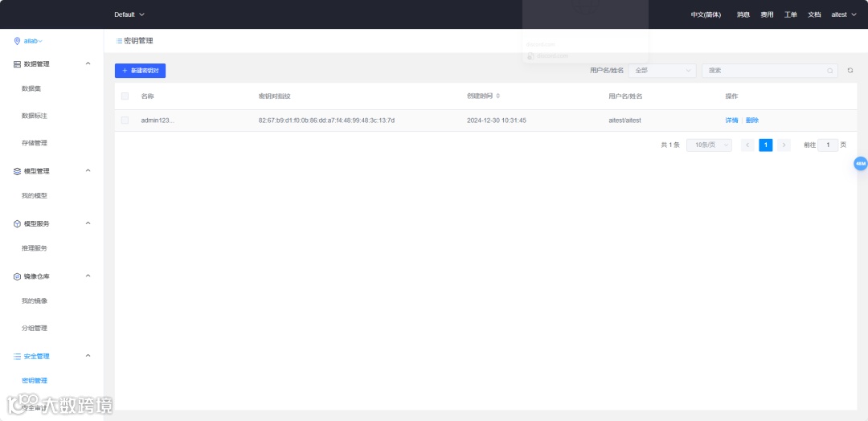Open the Default workspace dropdown
Viewport: 868px width, 421px height.
coord(129,14)
